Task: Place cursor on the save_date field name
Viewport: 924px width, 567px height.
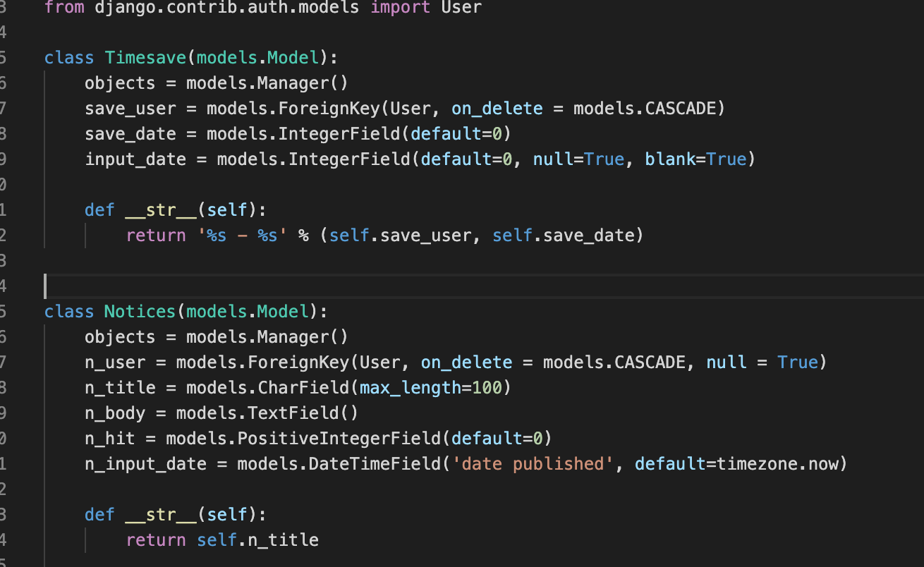Action: click(x=130, y=133)
